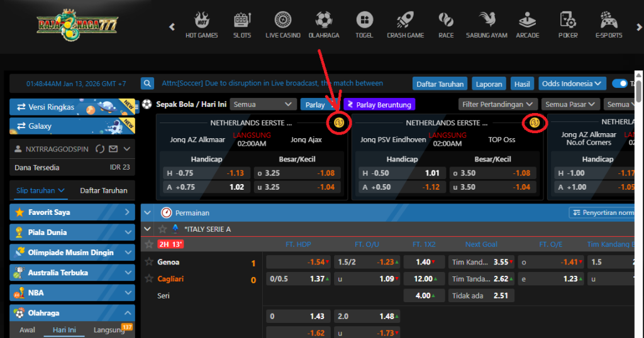Image resolution: width=644 pixels, height=338 pixels.
Task: Click the mail envelope icon beside username
Action: tap(113, 149)
